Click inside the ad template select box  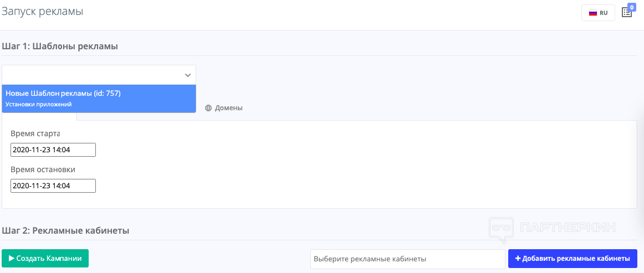click(91, 75)
